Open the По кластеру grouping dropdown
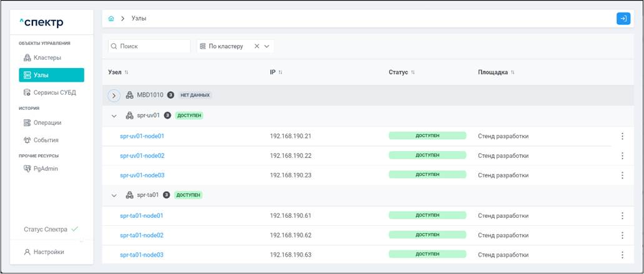The image size is (644, 274). pyautogui.click(x=267, y=46)
